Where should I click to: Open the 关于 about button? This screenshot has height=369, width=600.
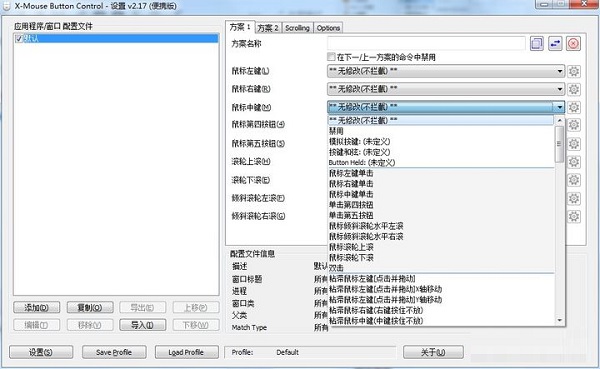(433, 352)
